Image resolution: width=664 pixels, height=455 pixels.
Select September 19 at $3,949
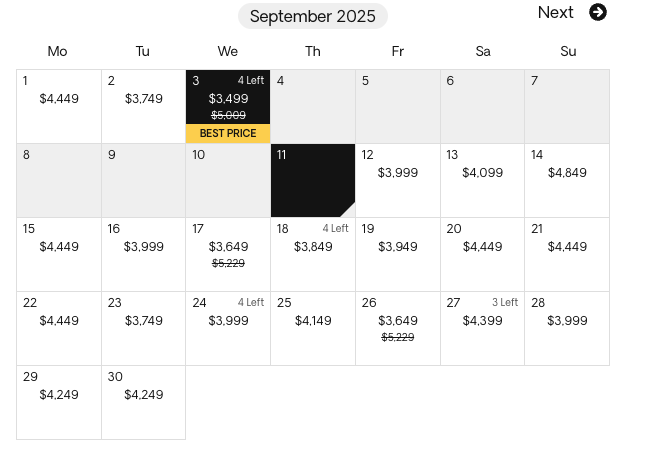(x=398, y=255)
